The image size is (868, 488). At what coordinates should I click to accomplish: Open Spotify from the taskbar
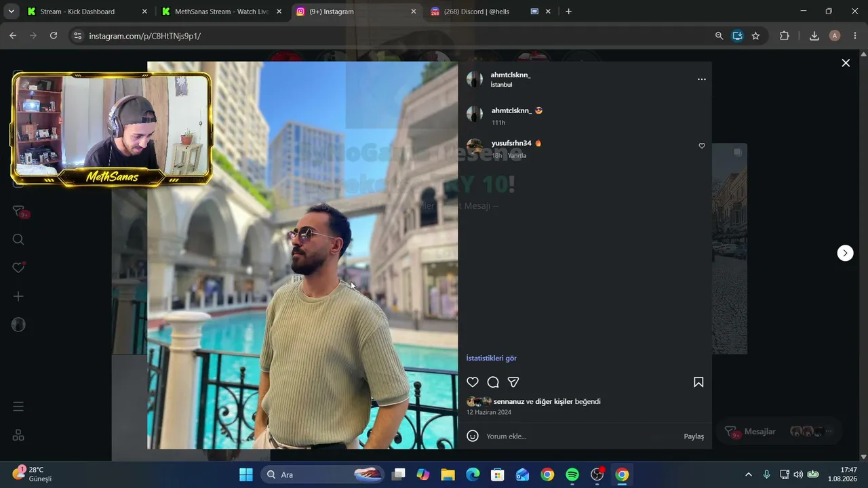572,474
